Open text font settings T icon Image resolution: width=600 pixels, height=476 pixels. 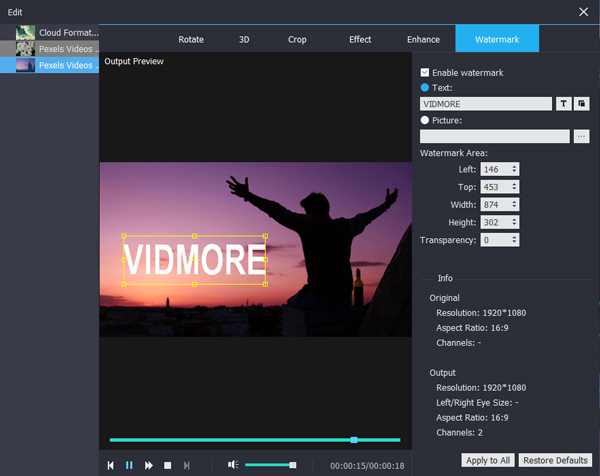click(x=563, y=104)
